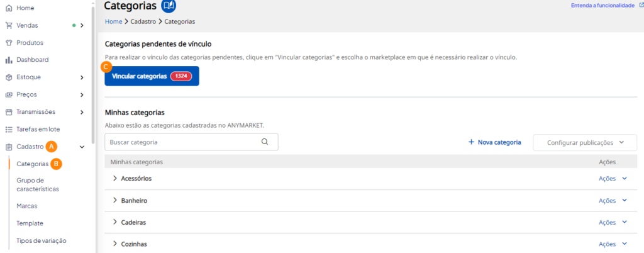Expand the Banheiro category row

(115, 201)
